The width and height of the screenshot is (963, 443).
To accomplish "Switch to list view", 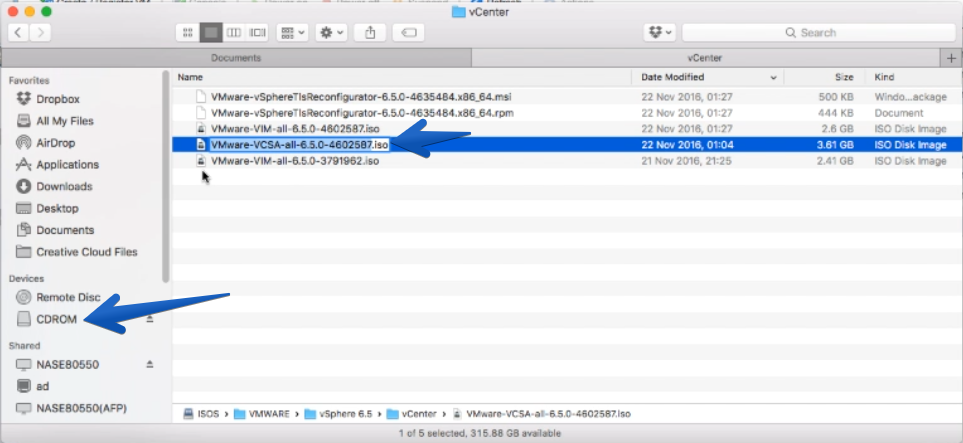I will point(211,33).
